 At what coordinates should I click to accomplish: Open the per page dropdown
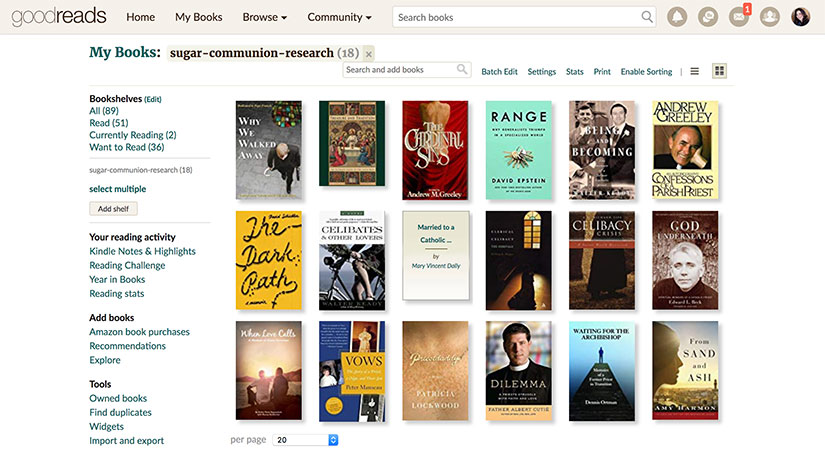(x=305, y=439)
